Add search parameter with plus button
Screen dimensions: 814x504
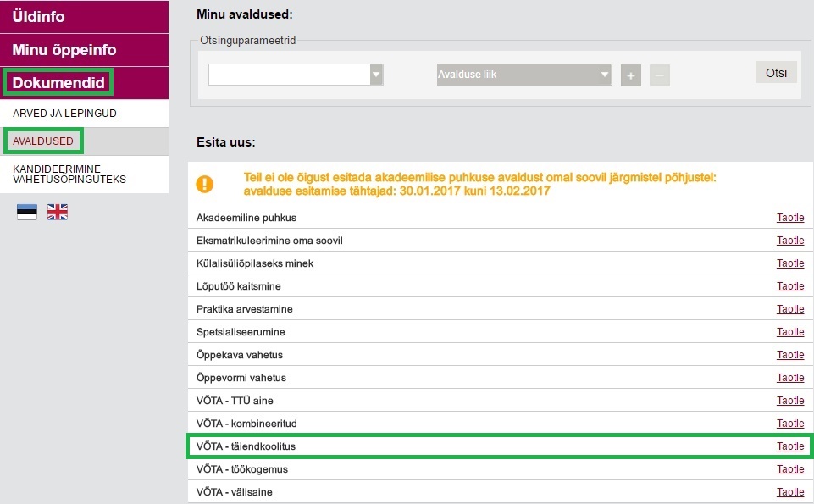(631, 75)
